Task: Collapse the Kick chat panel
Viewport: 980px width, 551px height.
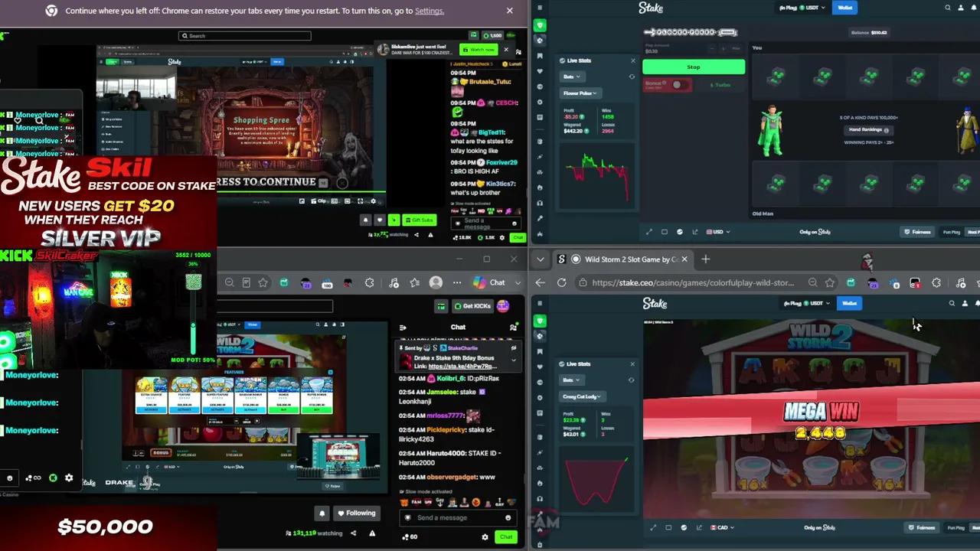Action: pos(403,328)
